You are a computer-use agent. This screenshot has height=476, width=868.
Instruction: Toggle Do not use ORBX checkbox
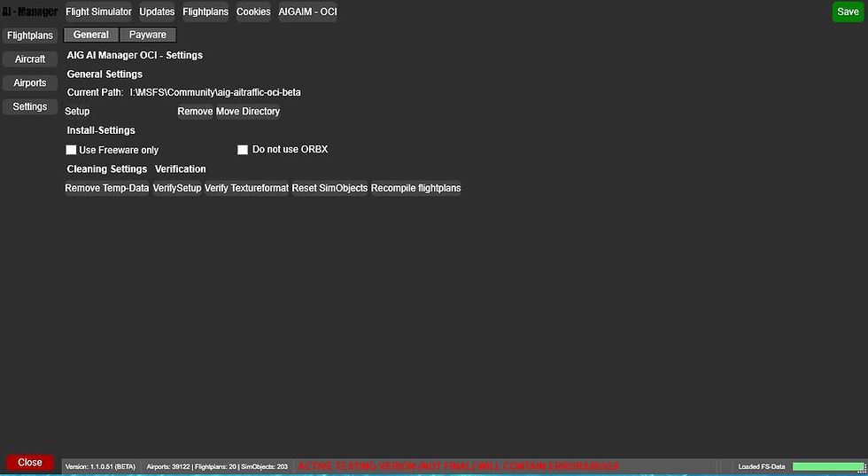tap(243, 150)
